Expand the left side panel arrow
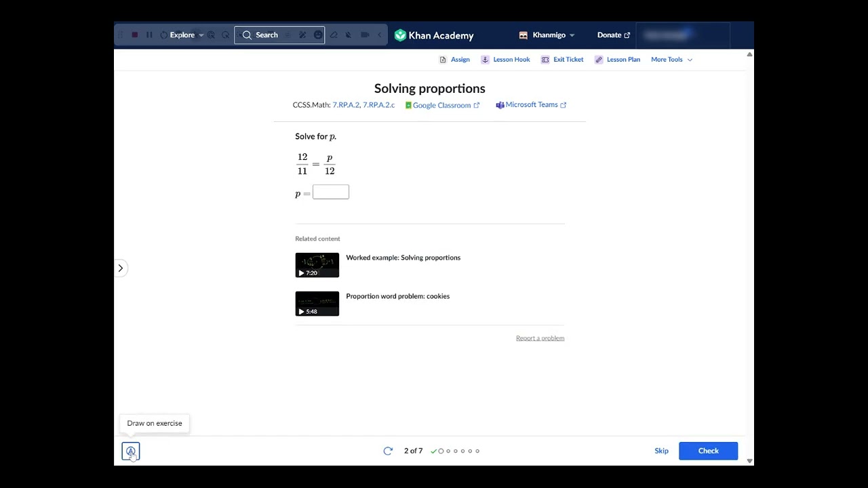This screenshot has height=488, width=868. point(120,268)
